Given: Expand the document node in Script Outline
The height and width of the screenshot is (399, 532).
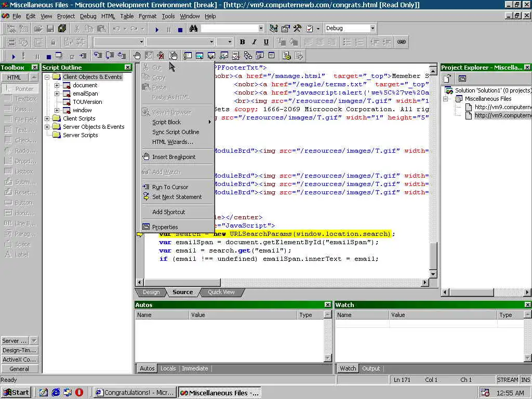Looking at the screenshot, I should pos(57,86).
